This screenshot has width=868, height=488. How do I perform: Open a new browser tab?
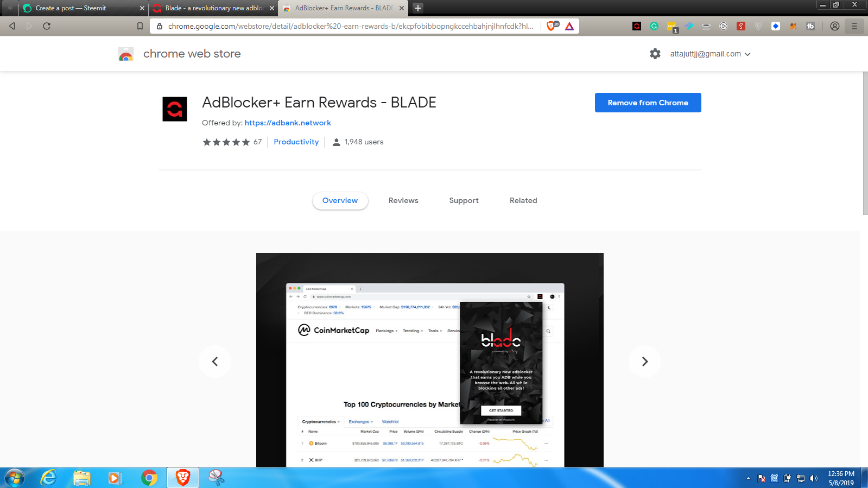[418, 8]
